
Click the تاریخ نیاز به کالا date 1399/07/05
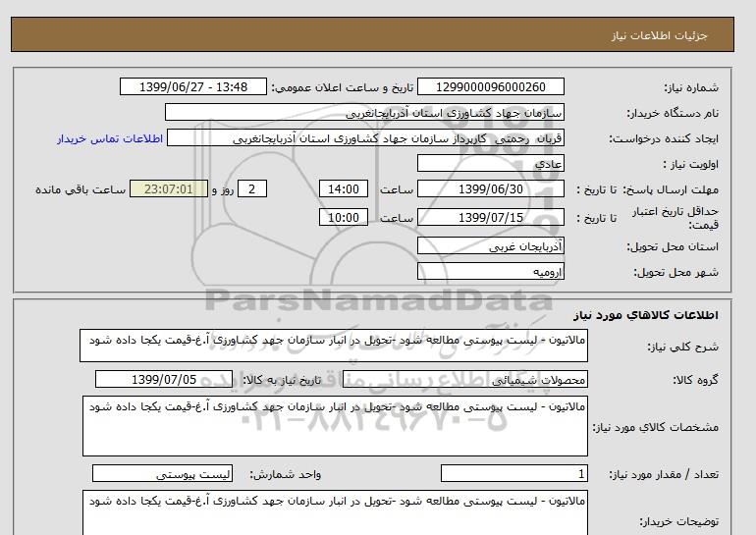[164, 379]
